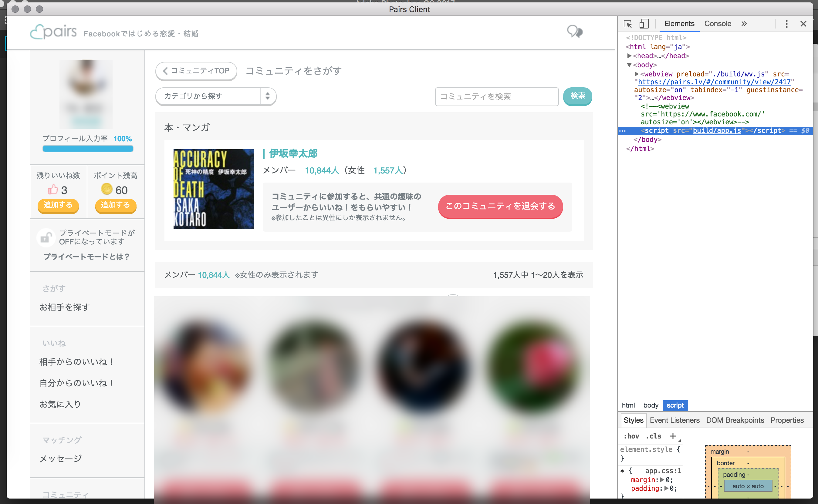The image size is (818, 504).
Task: Click the Accuracy of Death book cover thumbnail
Action: pos(213,189)
